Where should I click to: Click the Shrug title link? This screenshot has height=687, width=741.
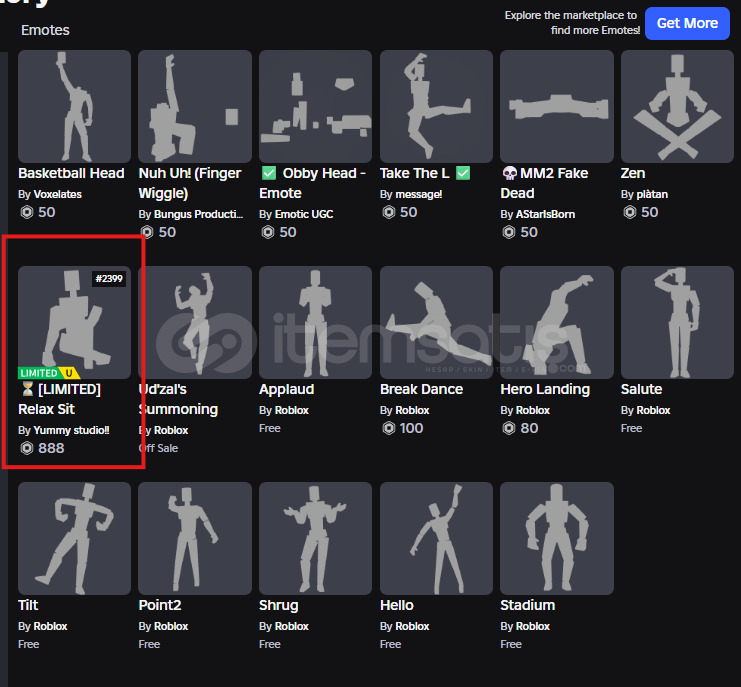point(278,605)
